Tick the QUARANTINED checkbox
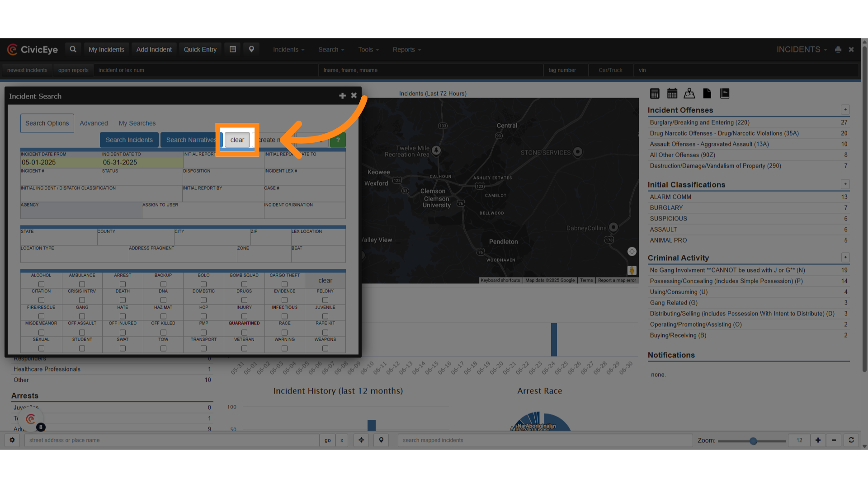868x488 pixels. point(244,333)
